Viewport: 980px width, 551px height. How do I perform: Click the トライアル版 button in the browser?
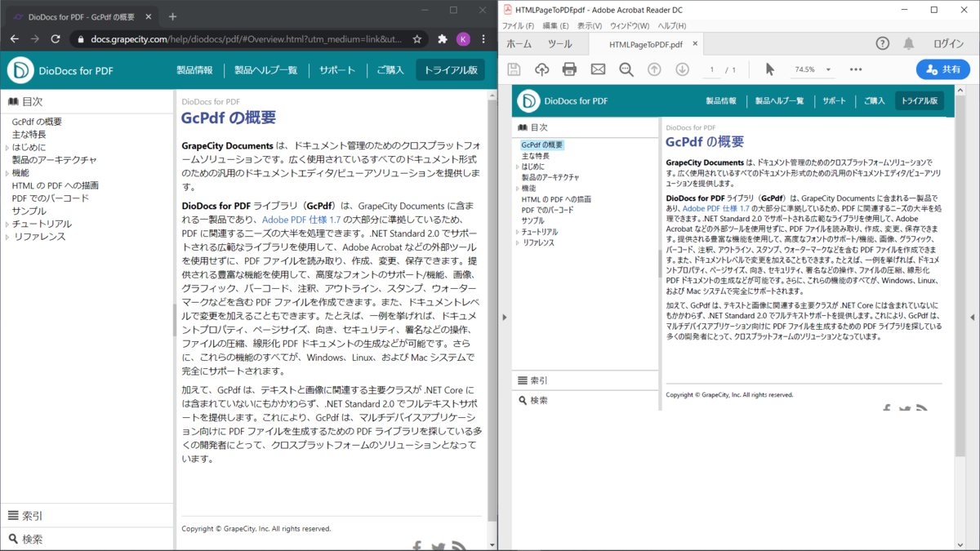click(450, 70)
